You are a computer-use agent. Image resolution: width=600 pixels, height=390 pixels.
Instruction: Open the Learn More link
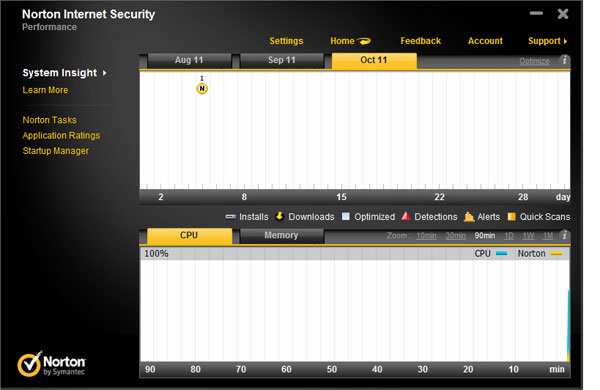point(45,90)
